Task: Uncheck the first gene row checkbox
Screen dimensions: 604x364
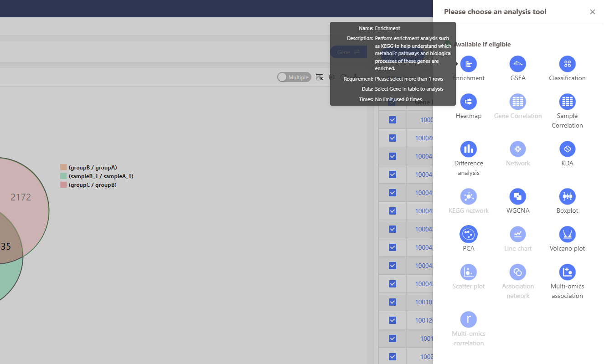Action: pos(392,120)
